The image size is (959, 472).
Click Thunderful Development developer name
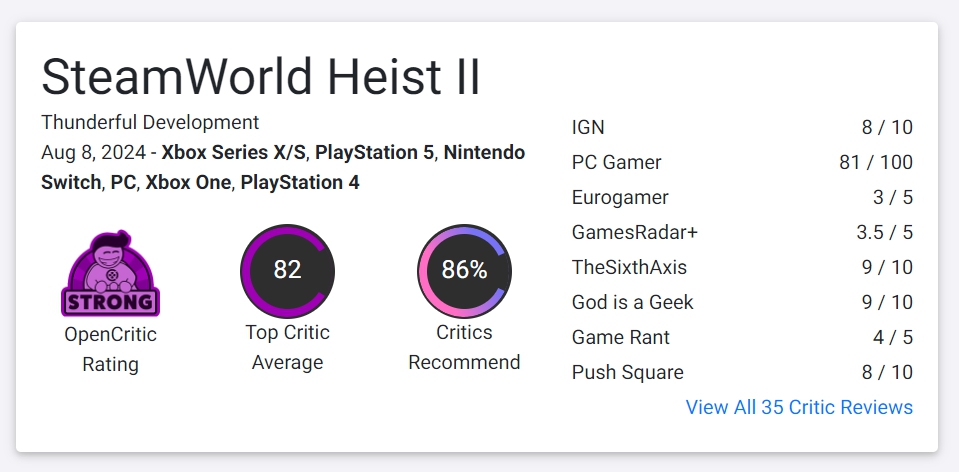point(150,122)
